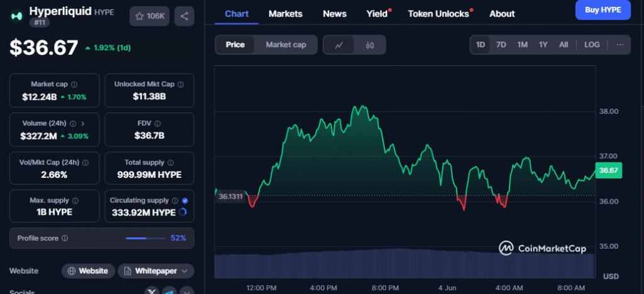Viewport: 644px width, 294px height.
Task: Show FDV info icon
Action: [x=158, y=123]
